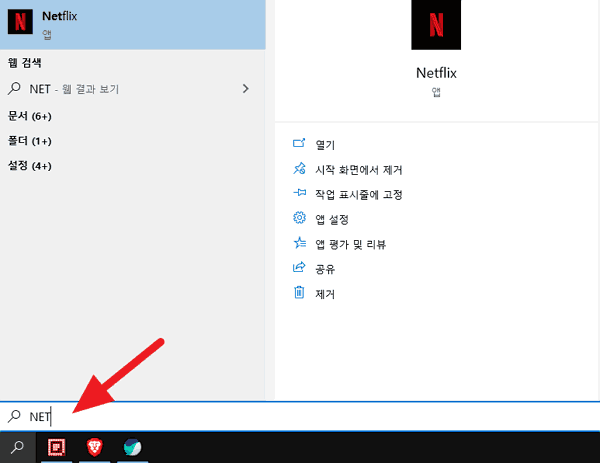
Task: Open 앱 설정 for Netflix
Action: tap(332, 219)
